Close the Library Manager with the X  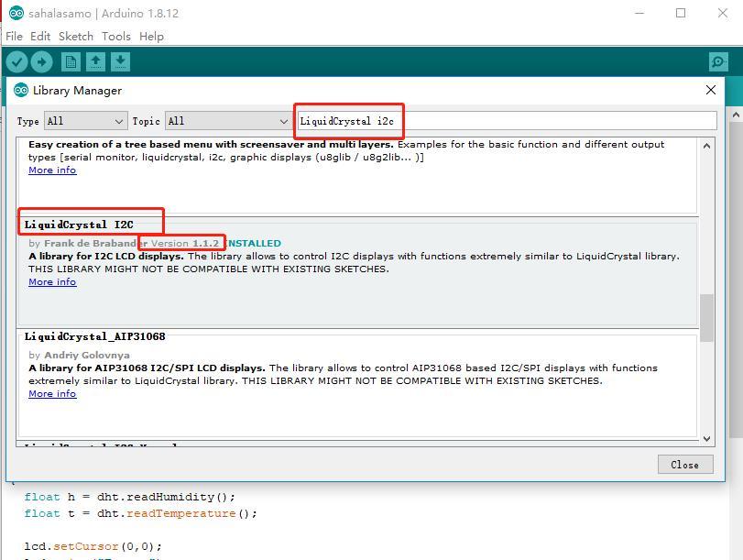[x=711, y=90]
